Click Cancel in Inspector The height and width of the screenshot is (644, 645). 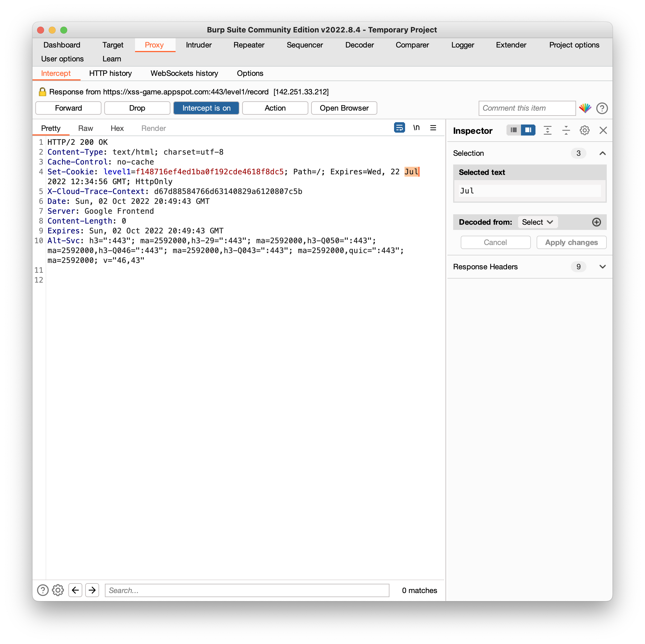495,243
